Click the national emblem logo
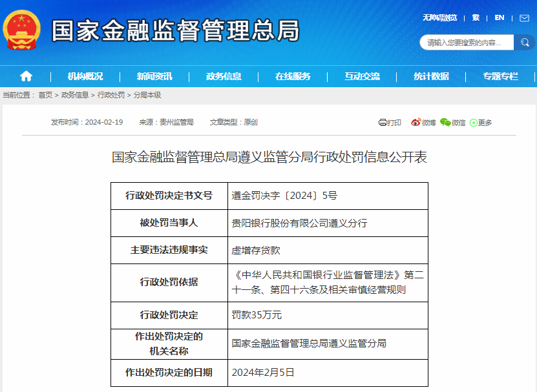Image resolution: width=537 pixels, height=392 pixels. (x=21, y=28)
